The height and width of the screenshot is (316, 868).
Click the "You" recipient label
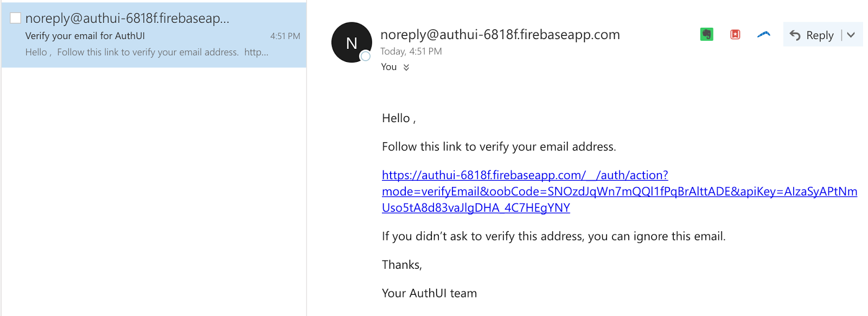pos(388,67)
